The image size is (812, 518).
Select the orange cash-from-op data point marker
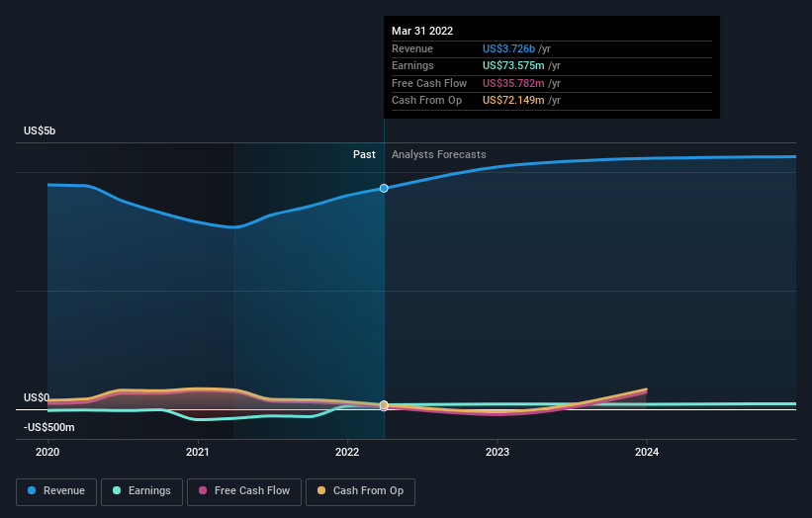click(384, 404)
